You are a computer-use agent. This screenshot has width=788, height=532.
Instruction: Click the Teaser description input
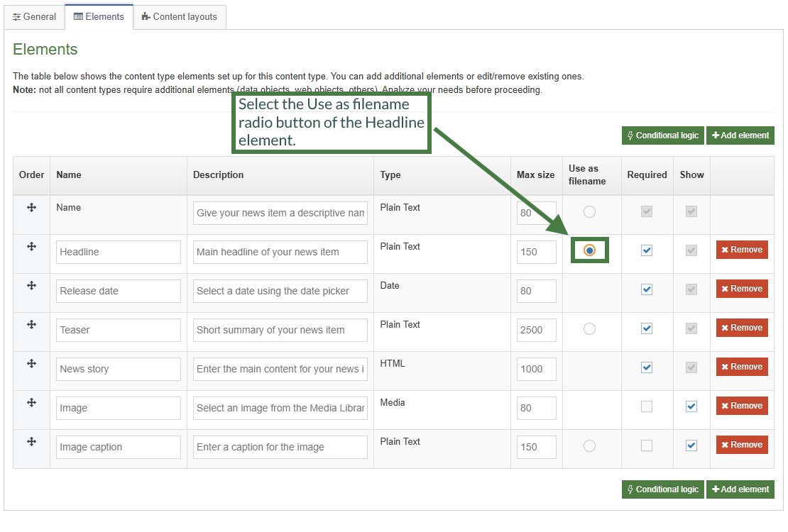pyautogui.click(x=280, y=330)
